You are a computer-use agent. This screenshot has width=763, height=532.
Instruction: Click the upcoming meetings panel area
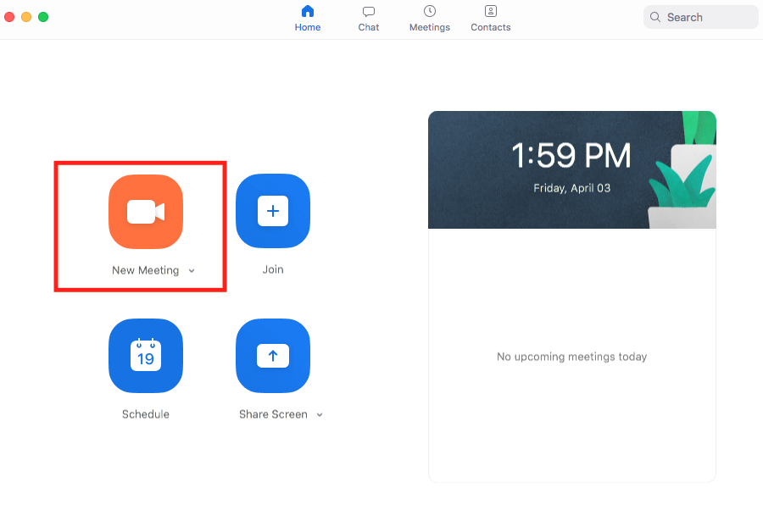(572, 357)
